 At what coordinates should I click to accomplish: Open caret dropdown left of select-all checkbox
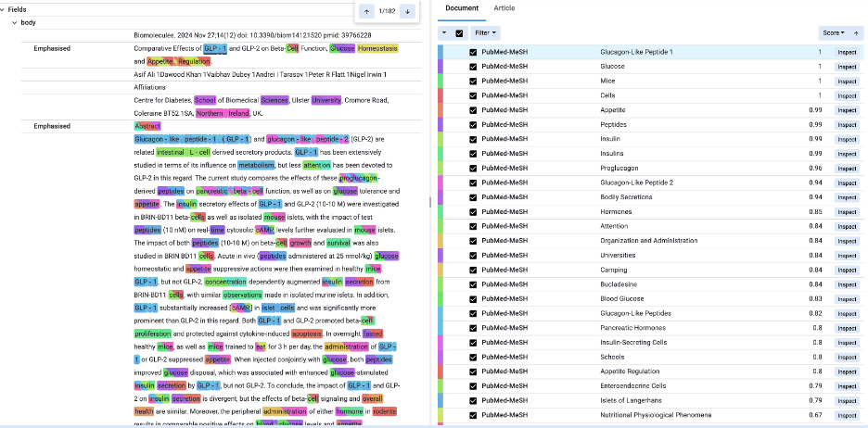tap(443, 32)
